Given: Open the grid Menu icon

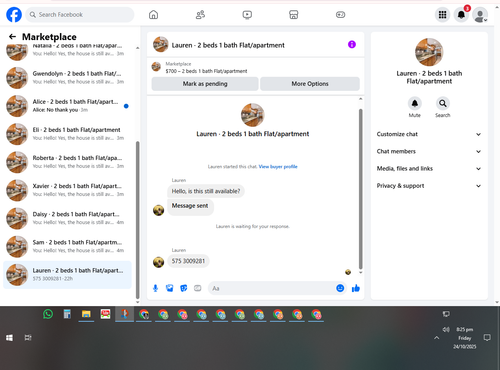Looking at the screenshot, I should click(x=442, y=15).
